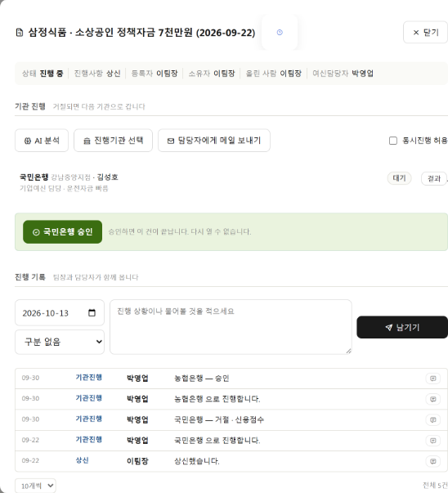Click 여신담당자 박영업 in status bar

[x=343, y=74]
